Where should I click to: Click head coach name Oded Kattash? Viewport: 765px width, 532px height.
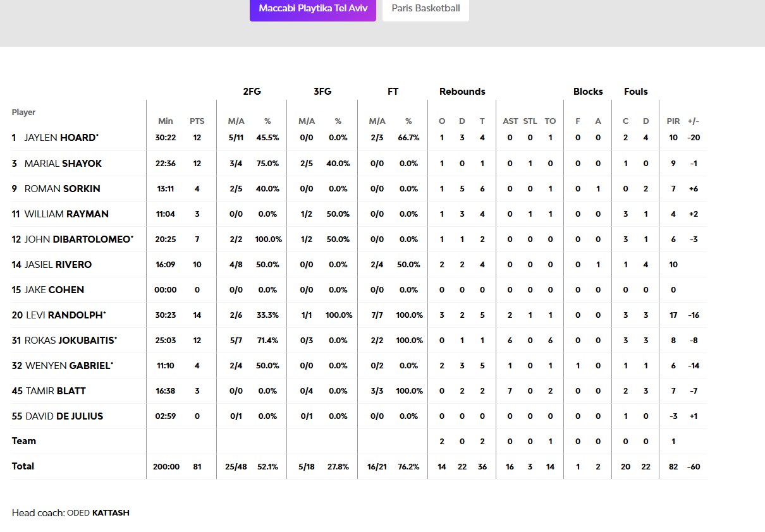click(x=98, y=512)
